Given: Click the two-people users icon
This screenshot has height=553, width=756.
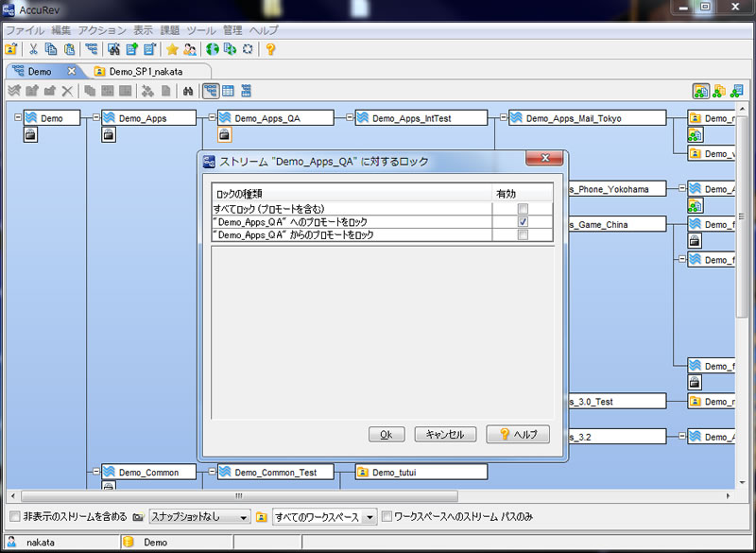Looking at the screenshot, I should point(190,49).
